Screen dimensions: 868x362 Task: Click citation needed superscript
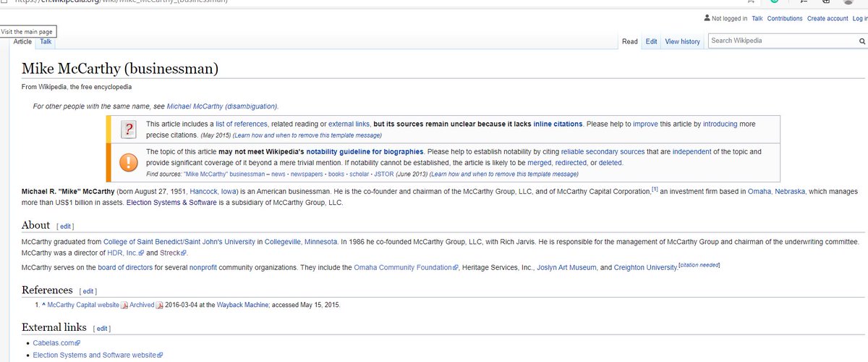click(700, 266)
